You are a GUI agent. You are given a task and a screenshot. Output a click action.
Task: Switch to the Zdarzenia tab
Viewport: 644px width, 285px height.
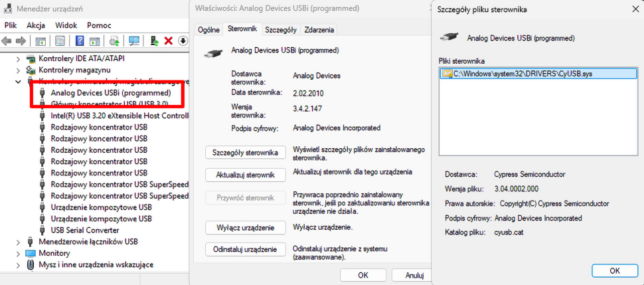pos(319,30)
